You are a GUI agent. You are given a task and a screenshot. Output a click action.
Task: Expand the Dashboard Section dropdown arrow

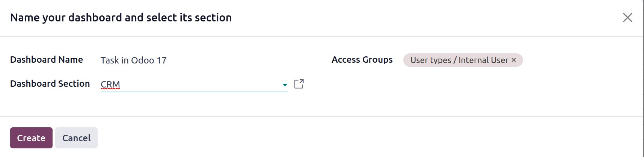(285, 85)
